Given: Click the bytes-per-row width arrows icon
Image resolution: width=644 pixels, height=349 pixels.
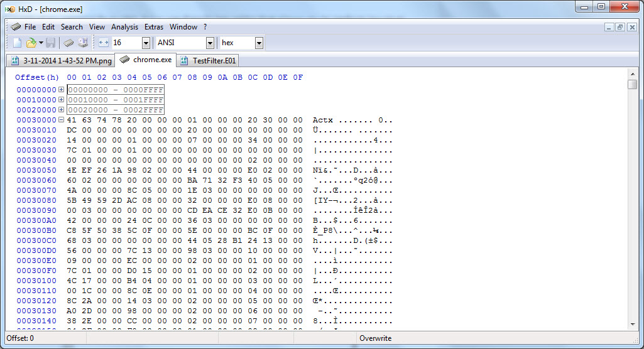Looking at the screenshot, I should 104,43.
